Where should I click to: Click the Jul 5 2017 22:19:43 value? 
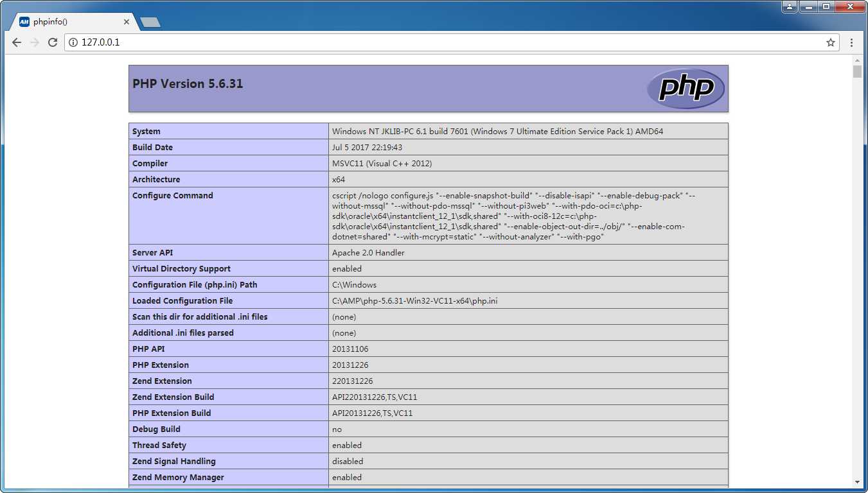(x=367, y=148)
